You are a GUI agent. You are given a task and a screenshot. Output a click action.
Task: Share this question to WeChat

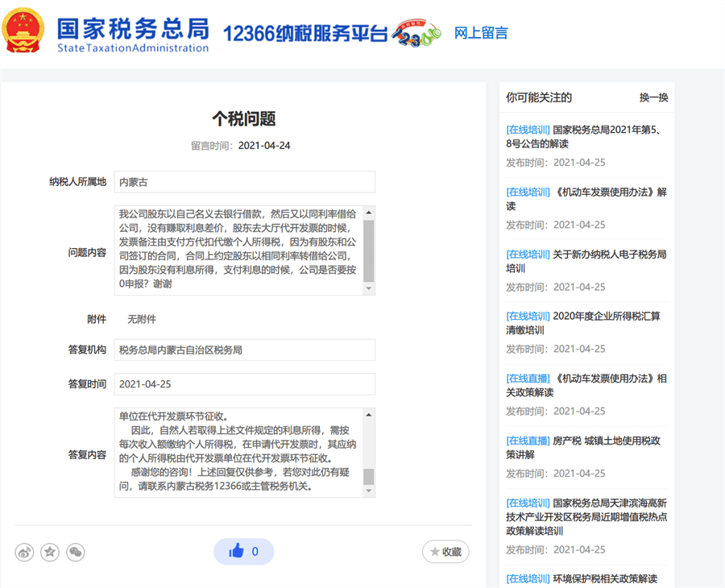click(x=75, y=553)
